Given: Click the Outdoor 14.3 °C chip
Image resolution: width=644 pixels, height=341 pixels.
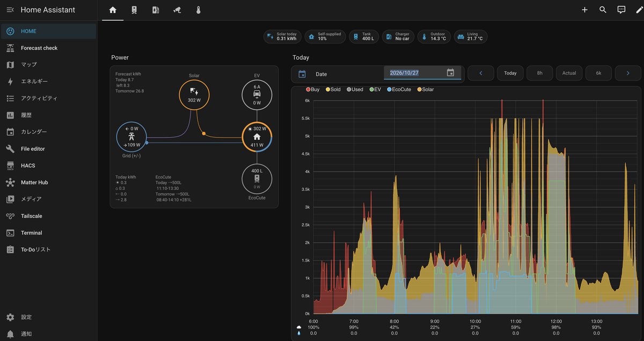Looking at the screenshot, I should [x=434, y=36].
